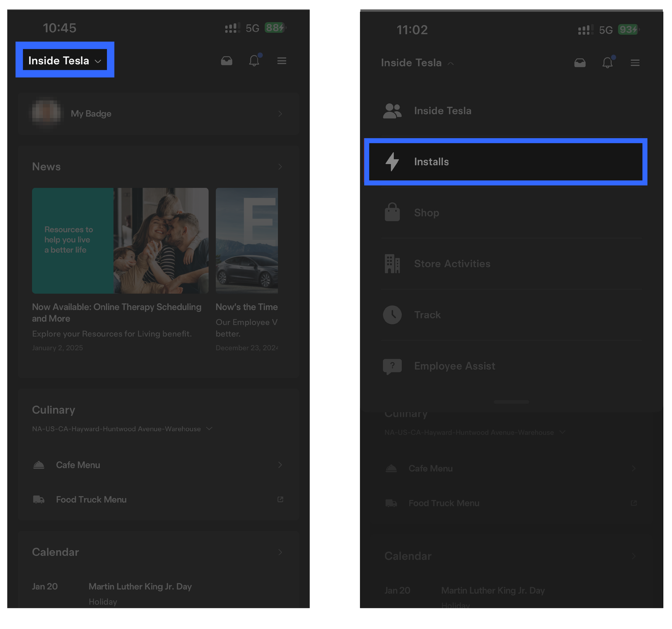Screen dimensions: 672x629
Task: Collapse the Inside Tesla dropdown in right screen
Action: point(417,63)
